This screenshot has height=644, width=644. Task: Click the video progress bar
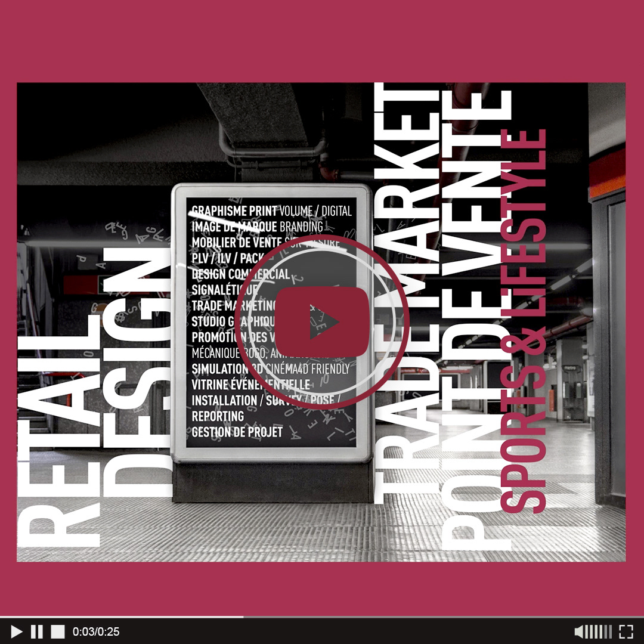[322, 617]
